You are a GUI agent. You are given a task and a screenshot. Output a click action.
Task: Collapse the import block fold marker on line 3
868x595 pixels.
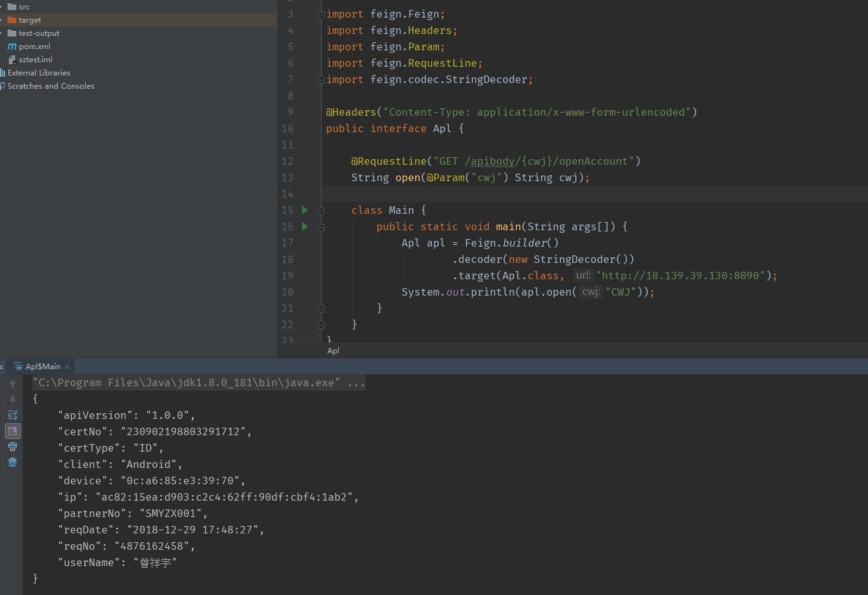[321, 14]
